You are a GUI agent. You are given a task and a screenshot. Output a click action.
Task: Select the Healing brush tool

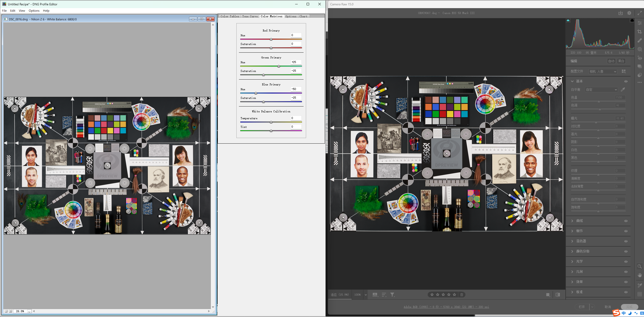pos(640,40)
